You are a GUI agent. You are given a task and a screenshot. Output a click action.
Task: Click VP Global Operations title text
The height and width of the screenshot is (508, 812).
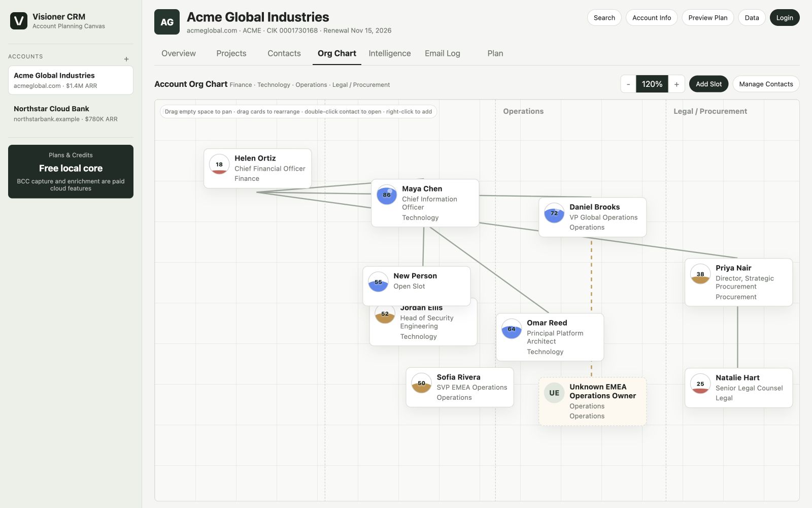603,217
